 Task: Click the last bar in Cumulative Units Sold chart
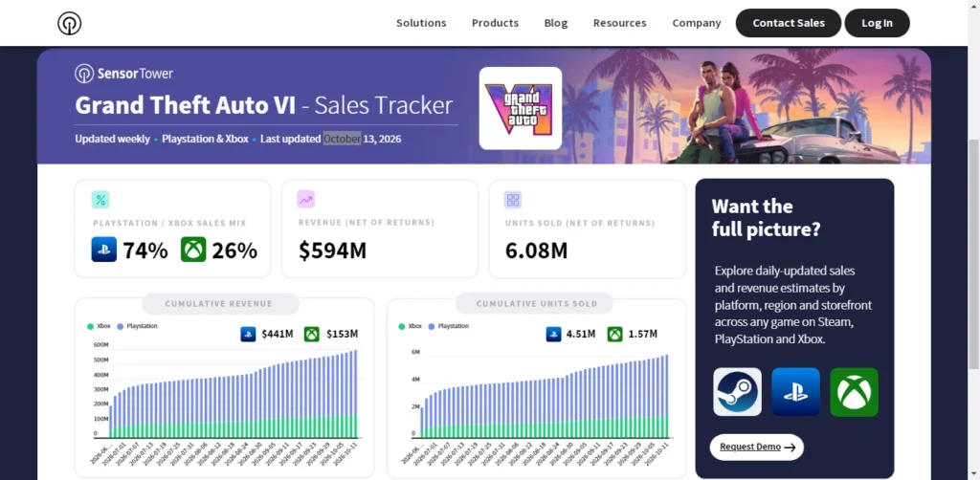pos(666,396)
